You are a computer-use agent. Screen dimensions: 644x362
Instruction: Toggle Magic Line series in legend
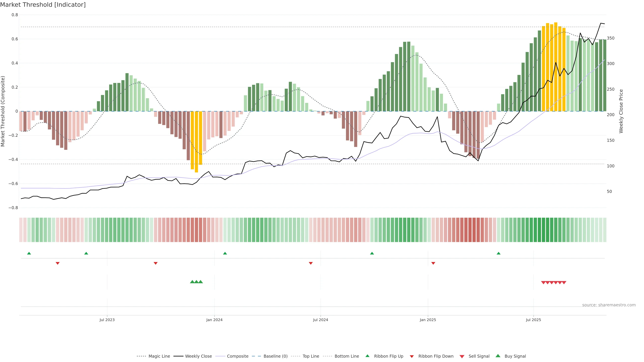point(159,356)
